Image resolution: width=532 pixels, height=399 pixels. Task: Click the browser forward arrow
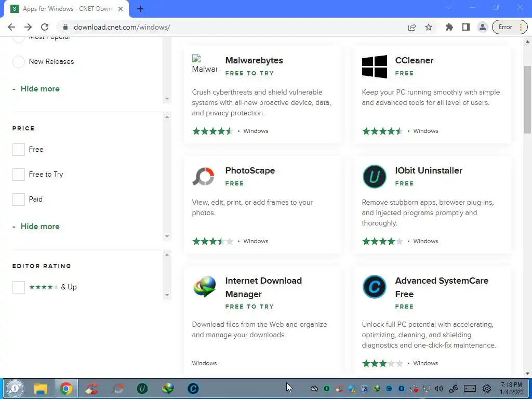click(28, 27)
